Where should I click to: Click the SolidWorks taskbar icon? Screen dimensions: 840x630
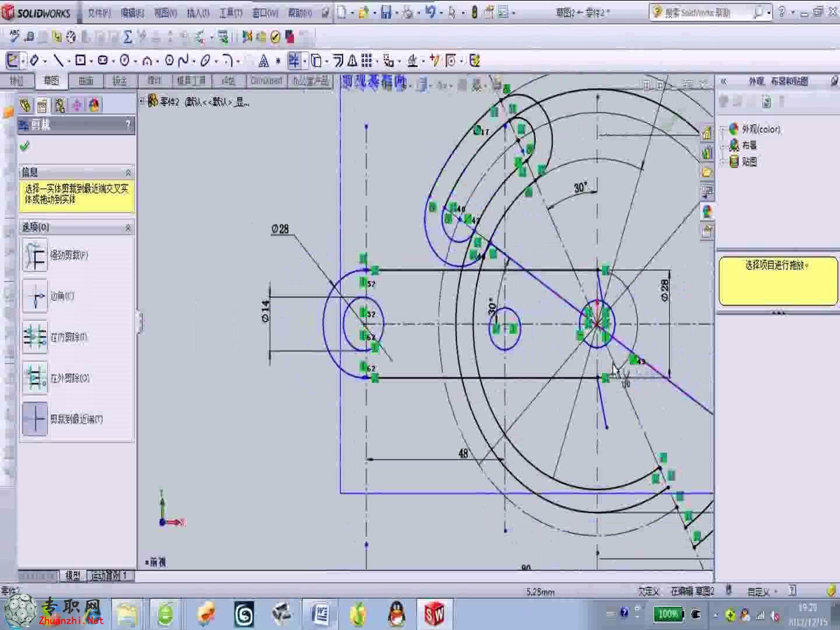(x=434, y=614)
